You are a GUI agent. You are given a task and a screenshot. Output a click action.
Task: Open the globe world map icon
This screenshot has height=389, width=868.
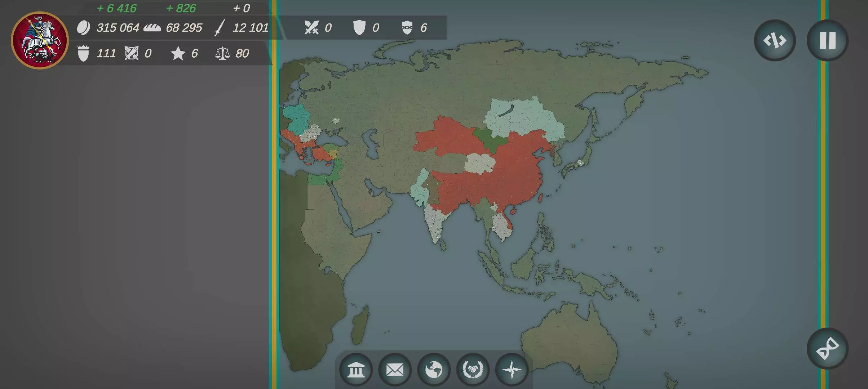[434, 370]
